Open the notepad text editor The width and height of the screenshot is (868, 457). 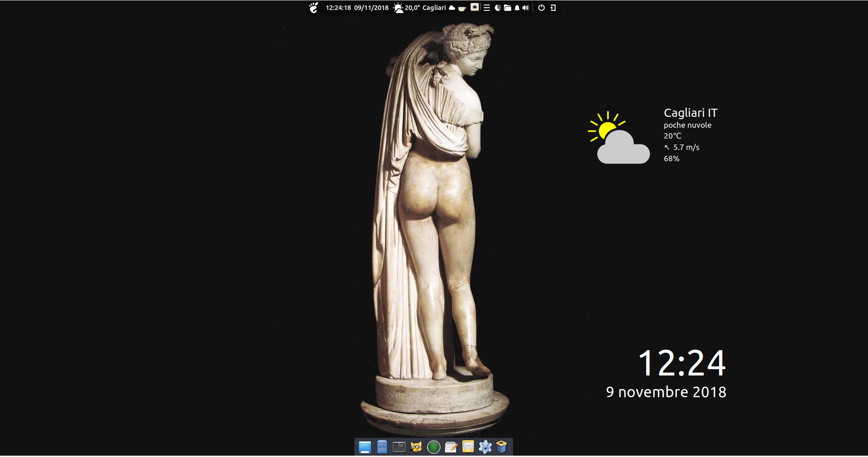[451, 447]
